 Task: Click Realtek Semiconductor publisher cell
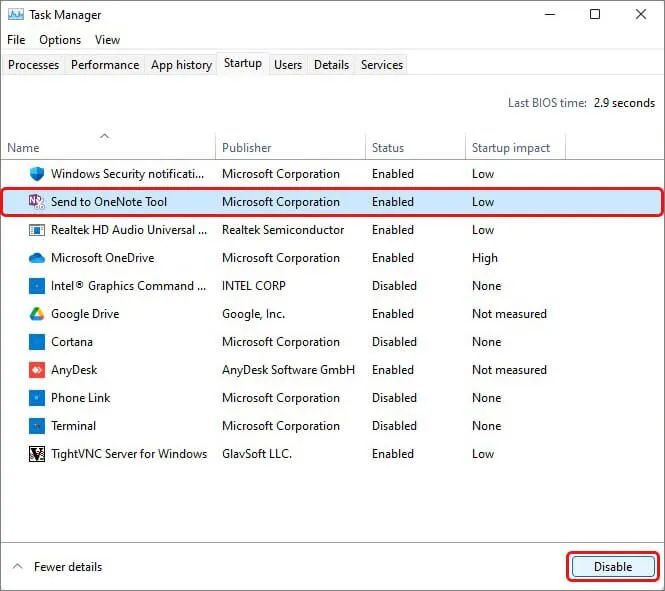click(x=283, y=230)
